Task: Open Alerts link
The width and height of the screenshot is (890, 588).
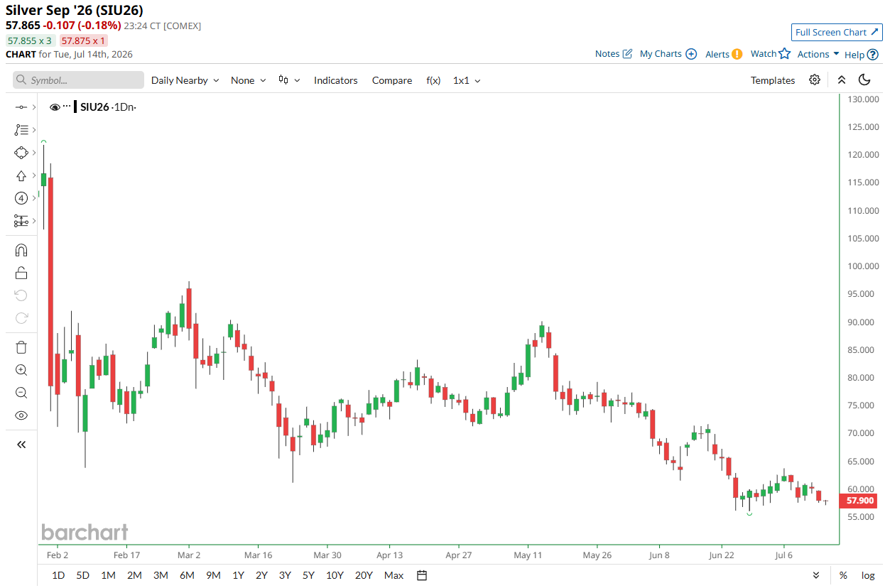Action: (724, 54)
